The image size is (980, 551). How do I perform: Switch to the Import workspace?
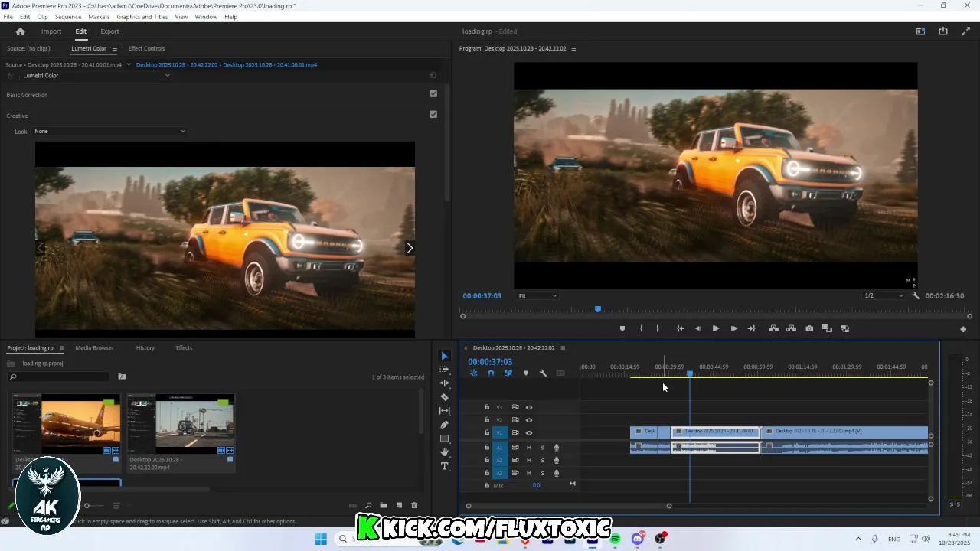(51, 31)
